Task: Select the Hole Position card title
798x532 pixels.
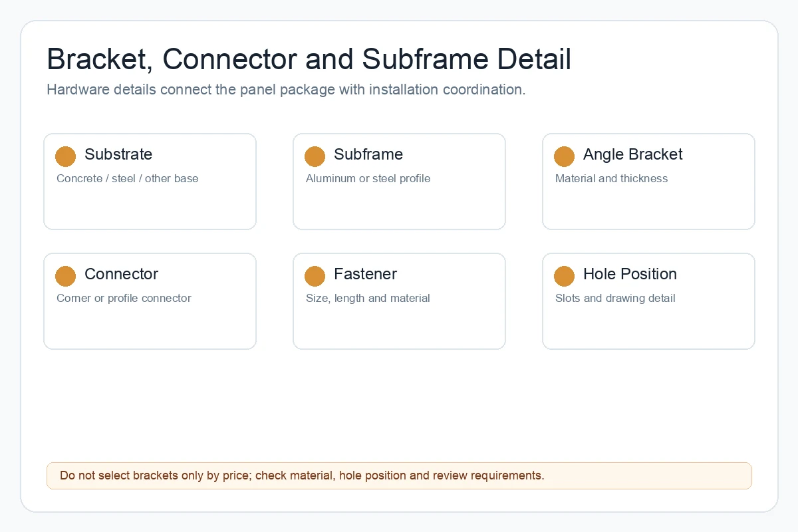Action: pos(630,274)
